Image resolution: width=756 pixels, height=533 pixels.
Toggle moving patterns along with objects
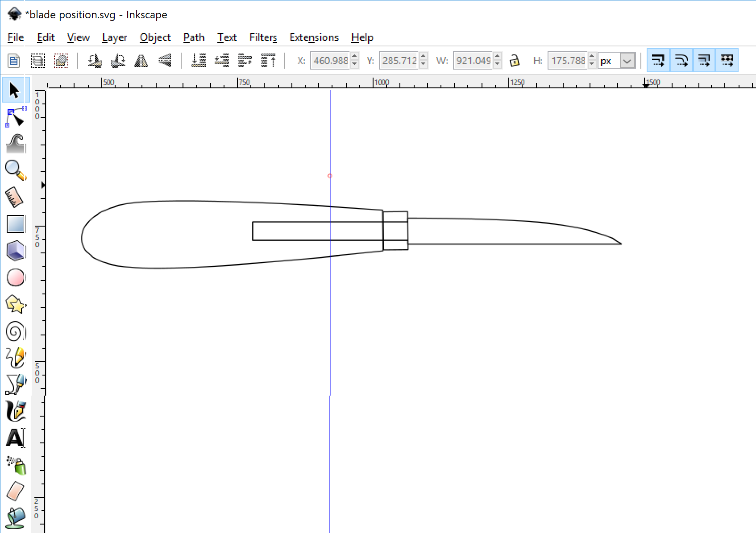pos(727,60)
